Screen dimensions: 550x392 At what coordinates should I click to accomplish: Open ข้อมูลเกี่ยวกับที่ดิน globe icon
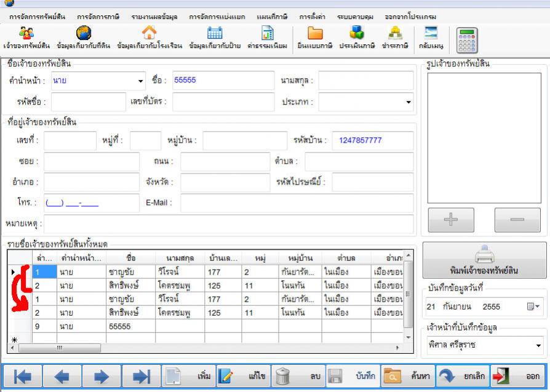(x=83, y=33)
